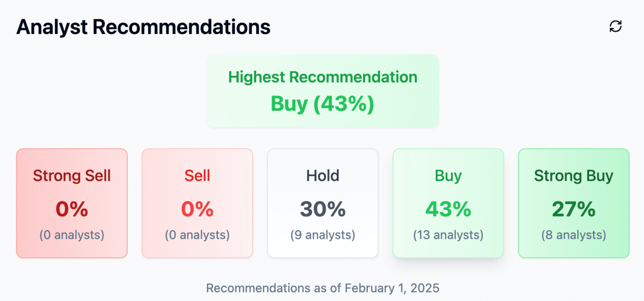Click the Hold 30% percentage
Image resolution: width=644 pixels, height=301 pixels.
click(322, 210)
